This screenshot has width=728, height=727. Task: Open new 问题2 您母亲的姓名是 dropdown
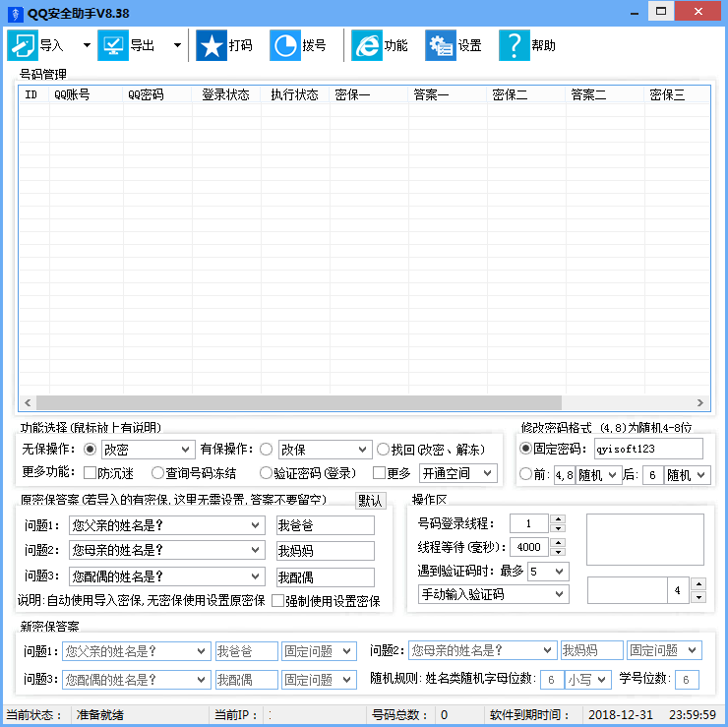(x=482, y=650)
